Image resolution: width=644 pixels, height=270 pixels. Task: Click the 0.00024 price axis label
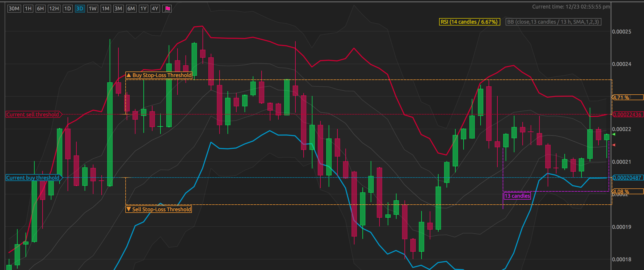pos(622,64)
